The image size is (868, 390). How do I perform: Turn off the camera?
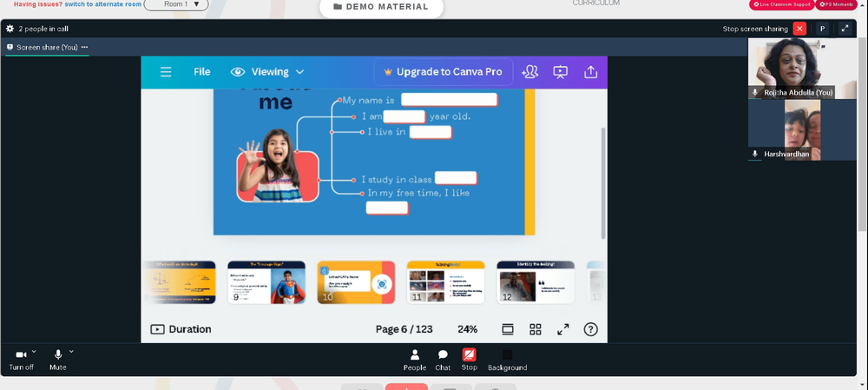(x=21, y=360)
